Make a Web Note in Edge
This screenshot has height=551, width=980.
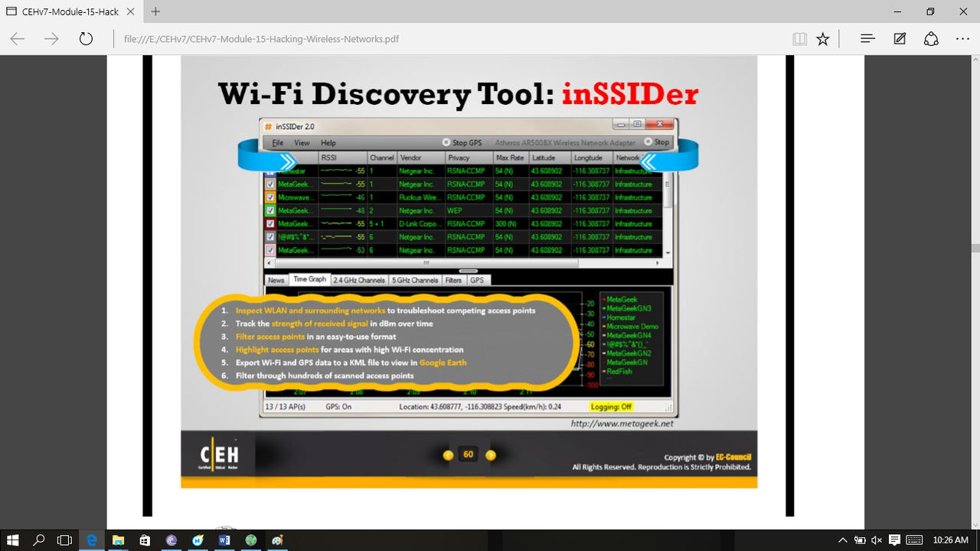[x=900, y=38]
